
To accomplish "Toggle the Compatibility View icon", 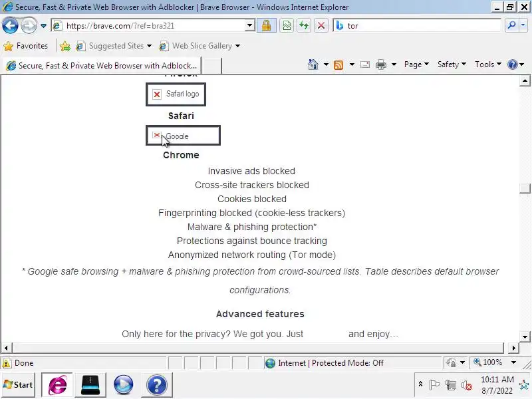I will click(287, 26).
